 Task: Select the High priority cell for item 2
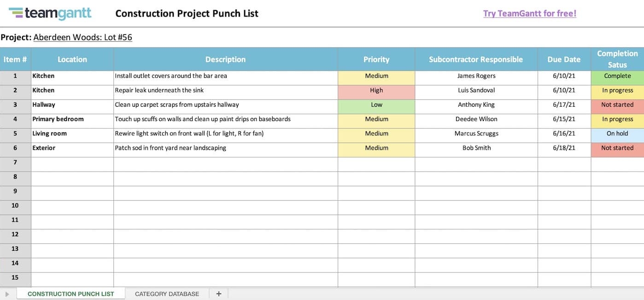click(x=376, y=90)
